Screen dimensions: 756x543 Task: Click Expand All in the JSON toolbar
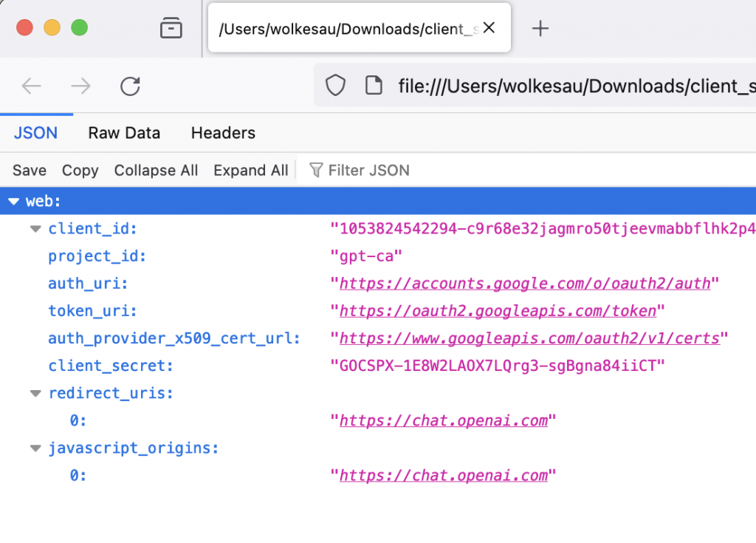[x=251, y=171]
